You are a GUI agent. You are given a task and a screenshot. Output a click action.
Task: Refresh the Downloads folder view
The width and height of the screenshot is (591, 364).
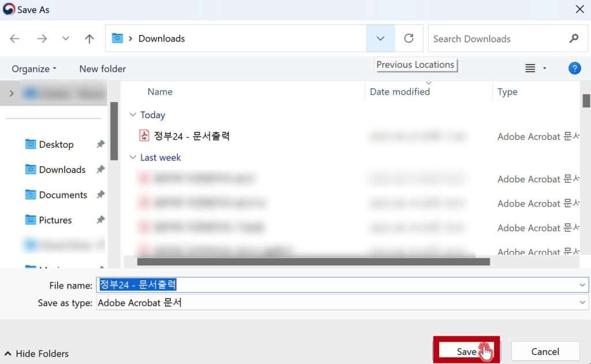409,38
